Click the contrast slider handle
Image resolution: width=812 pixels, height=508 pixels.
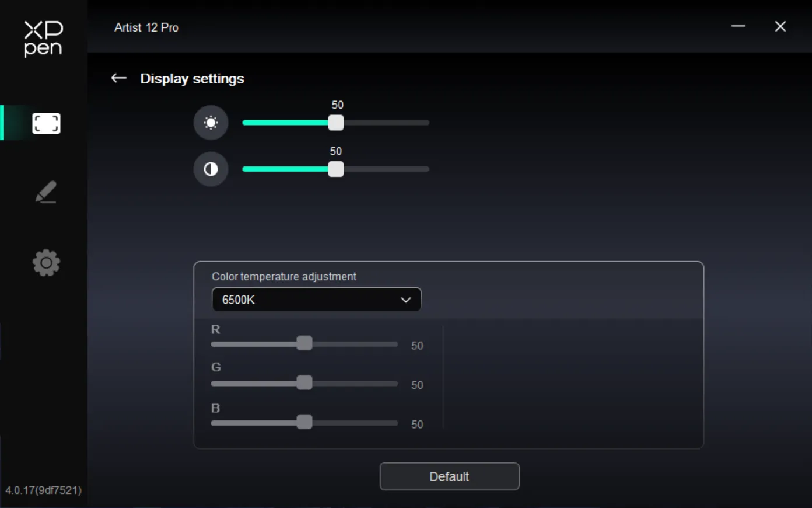pyautogui.click(x=336, y=169)
